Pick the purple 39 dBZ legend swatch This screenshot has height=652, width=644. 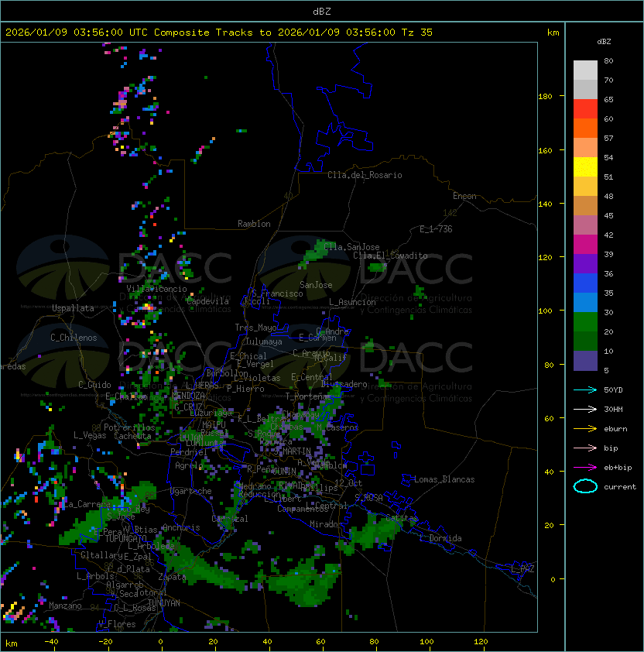pos(585,263)
